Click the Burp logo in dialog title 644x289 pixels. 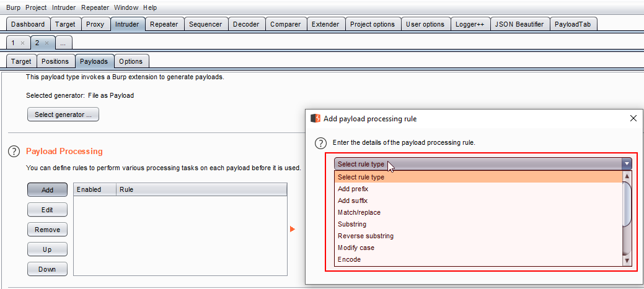315,118
